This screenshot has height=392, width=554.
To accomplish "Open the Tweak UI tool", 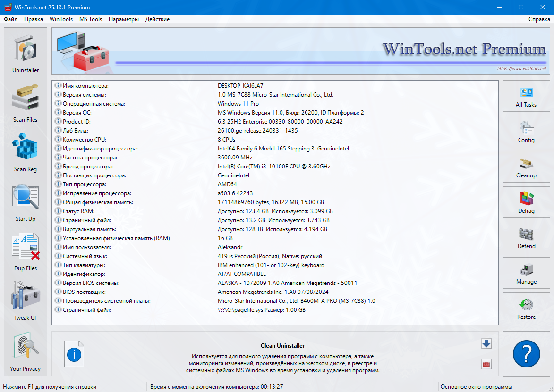I will [26, 301].
